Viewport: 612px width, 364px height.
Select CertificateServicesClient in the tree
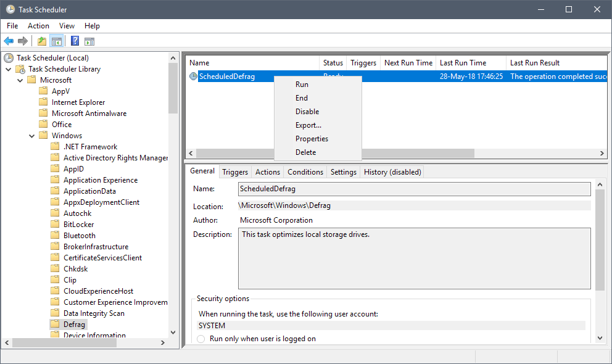point(102,258)
